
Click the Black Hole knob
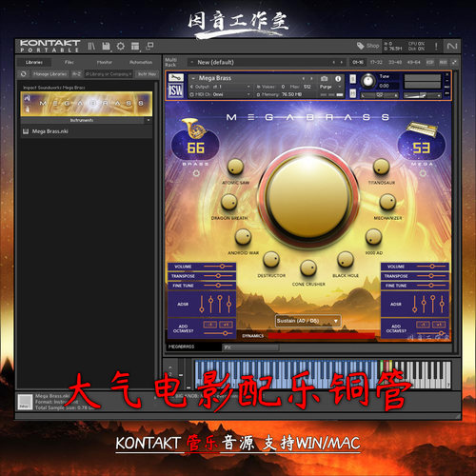[x=346, y=259]
